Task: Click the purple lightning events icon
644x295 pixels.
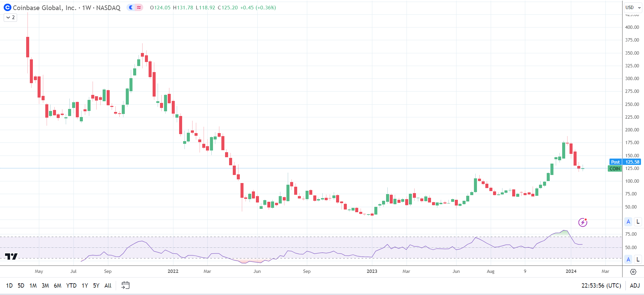Action: click(x=583, y=222)
